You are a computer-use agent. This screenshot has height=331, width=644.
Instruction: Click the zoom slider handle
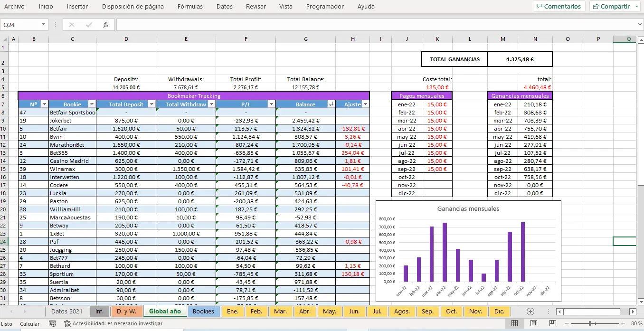click(x=590, y=323)
